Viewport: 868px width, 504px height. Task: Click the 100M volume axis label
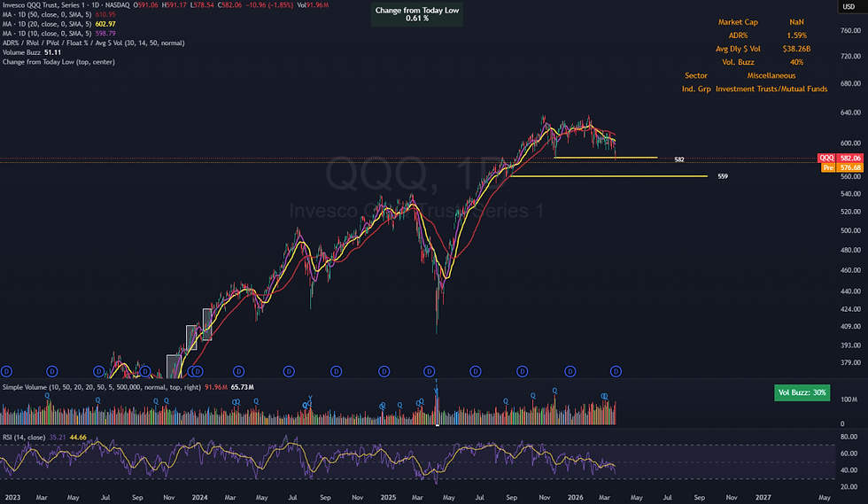(849, 399)
